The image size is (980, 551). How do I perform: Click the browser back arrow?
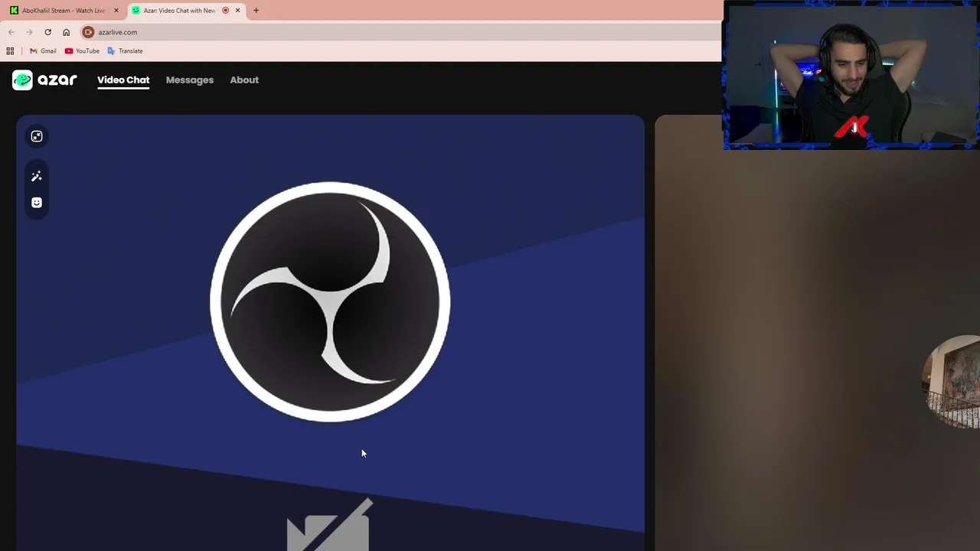(11, 32)
